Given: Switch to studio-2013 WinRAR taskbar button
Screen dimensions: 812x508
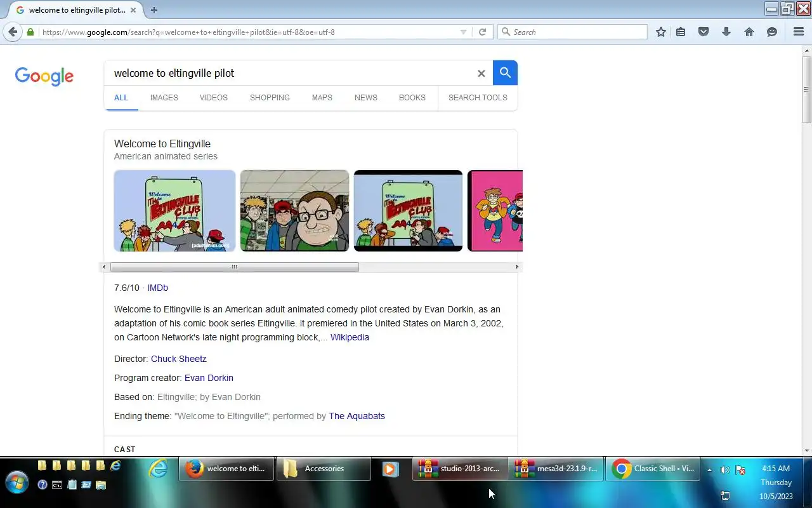Looking at the screenshot, I should (460, 469).
